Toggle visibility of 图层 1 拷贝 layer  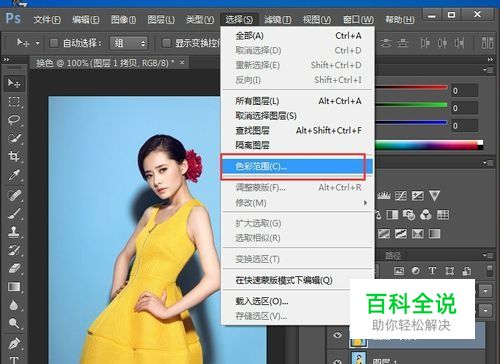tap(337, 335)
